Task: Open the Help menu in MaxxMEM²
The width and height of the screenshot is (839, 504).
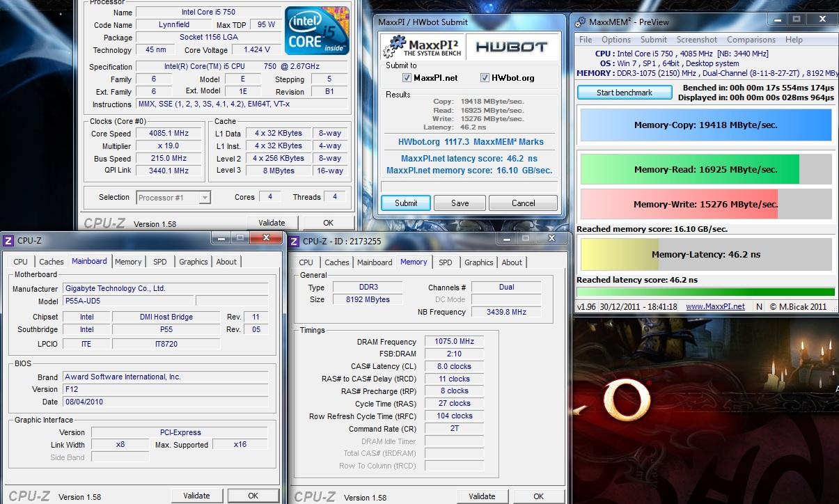Action: click(x=794, y=40)
